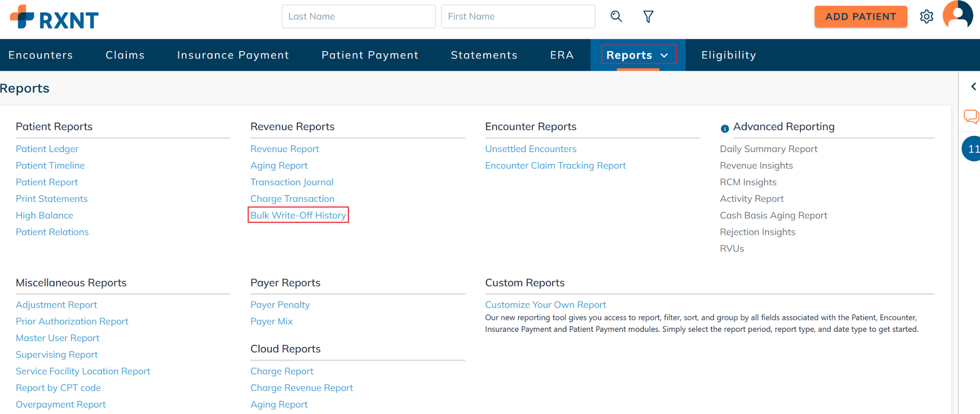Open the High Balance report
The width and height of the screenshot is (980, 414).
[45, 215]
